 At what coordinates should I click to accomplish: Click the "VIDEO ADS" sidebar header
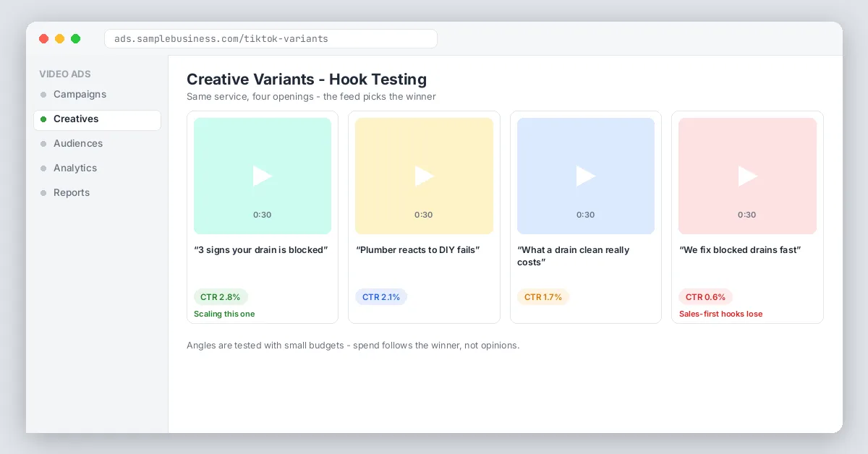click(x=65, y=74)
